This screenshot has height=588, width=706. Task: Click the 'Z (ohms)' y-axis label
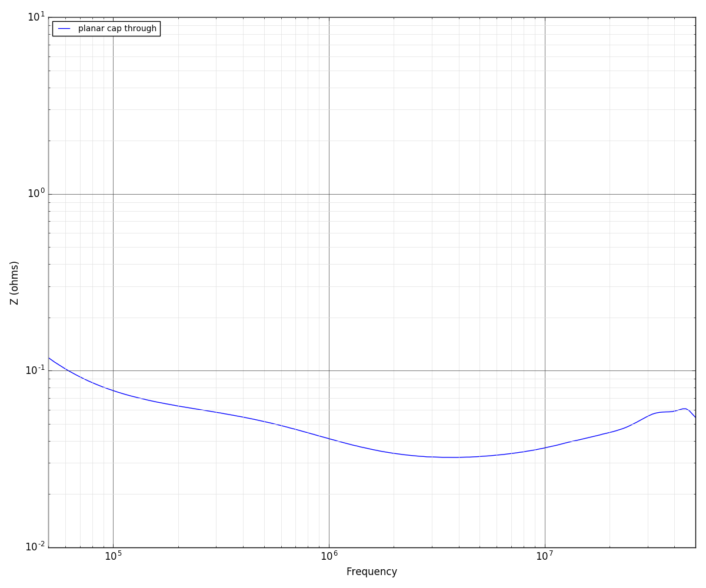click(x=15, y=283)
